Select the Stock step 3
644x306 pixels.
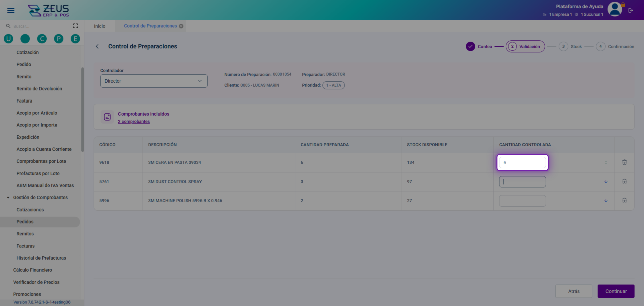570,46
